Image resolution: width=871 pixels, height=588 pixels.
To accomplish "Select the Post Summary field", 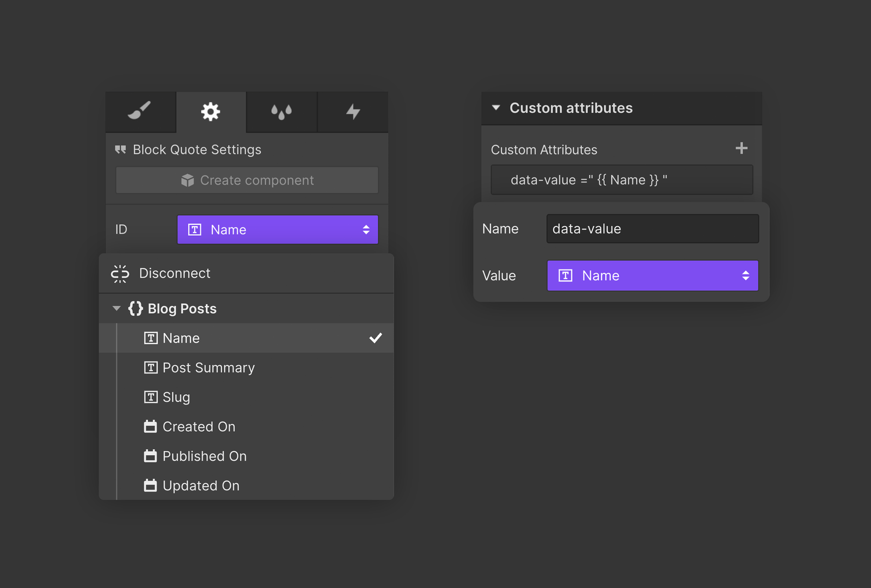I will (x=208, y=367).
